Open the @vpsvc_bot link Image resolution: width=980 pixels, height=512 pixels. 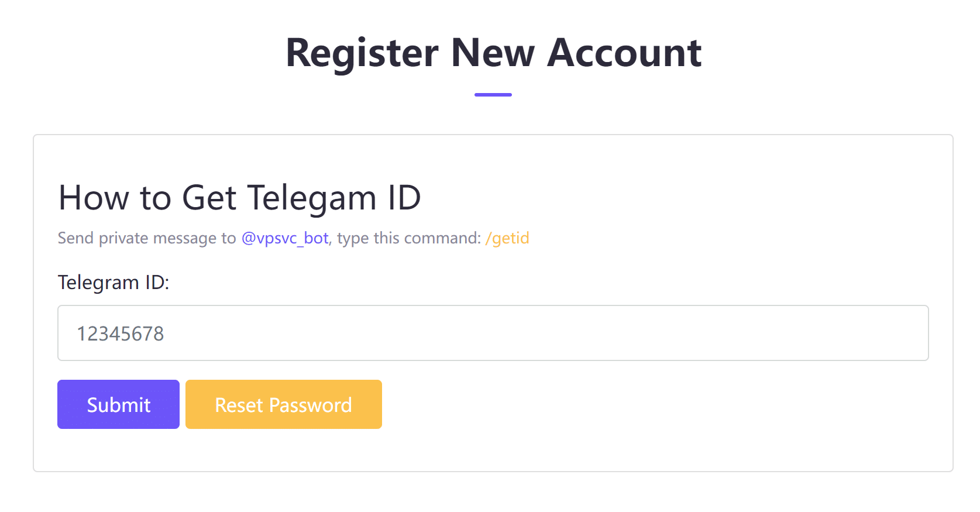(x=285, y=238)
